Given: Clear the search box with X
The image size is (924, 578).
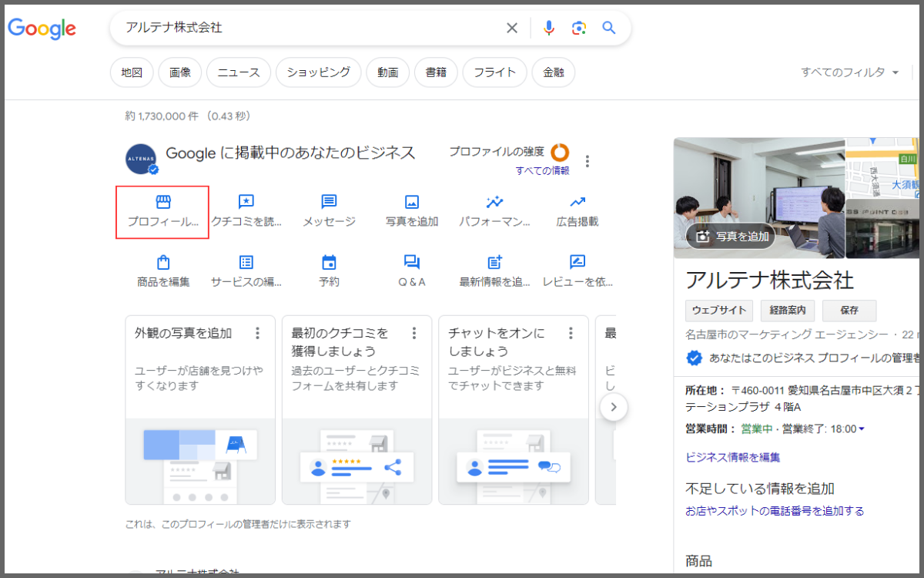Looking at the screenshot, I should 512,29.
